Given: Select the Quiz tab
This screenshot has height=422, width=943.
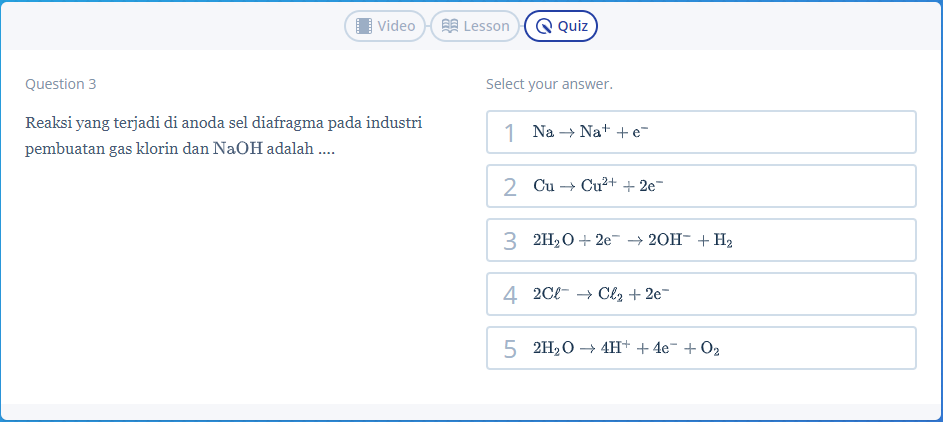Looking at the screenshot, I should tap(561, 26).
